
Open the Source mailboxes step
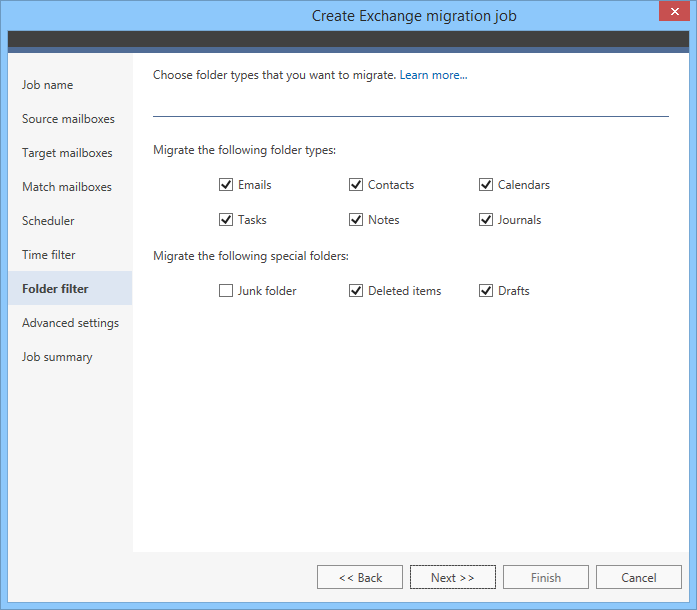pyautogui.click(x=68, y=119)
